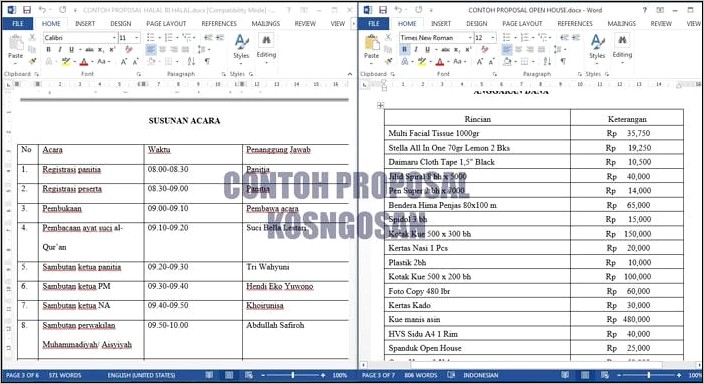Save the OPEN HOUSE document
This screenshot has width=704, height=384.
(x=383, y=10)
